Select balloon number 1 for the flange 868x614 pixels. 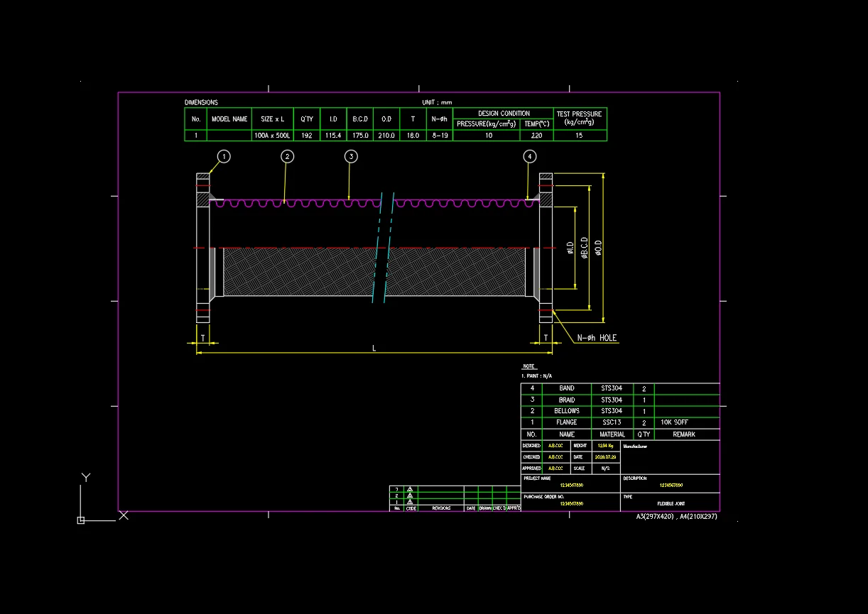pyautogui.click(x=224, y=156)
